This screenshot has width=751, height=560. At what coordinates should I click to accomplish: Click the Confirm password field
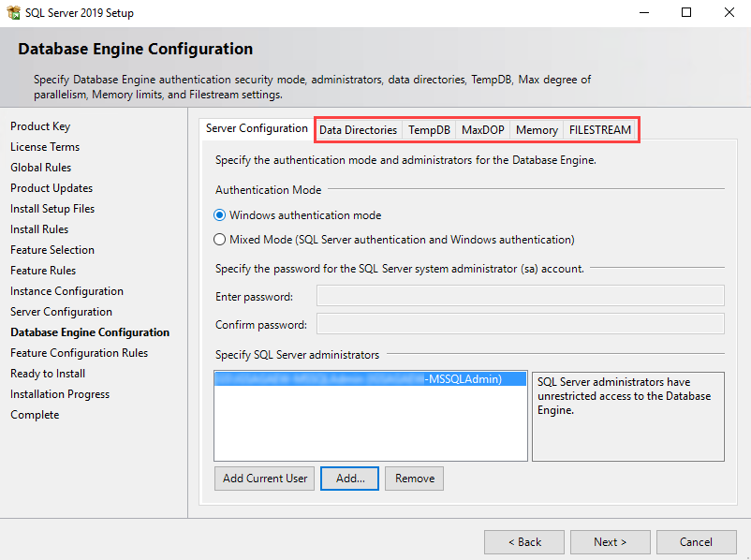pos(520,324)
